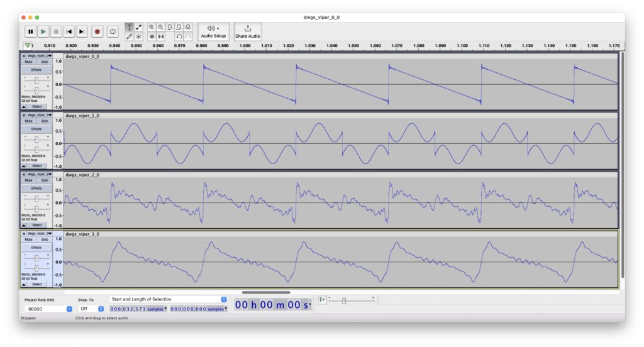The width and height of the screenshot is (644, 347).
Task: Mute the dwgs_viper_0_0 track
Action: (x=29, y=62)
